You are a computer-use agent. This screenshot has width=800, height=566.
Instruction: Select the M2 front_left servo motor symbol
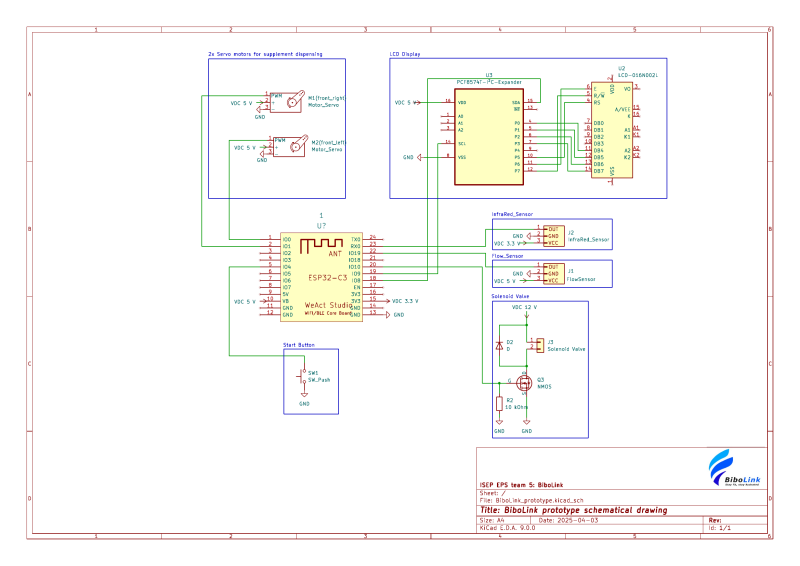[x=297, y=146]
